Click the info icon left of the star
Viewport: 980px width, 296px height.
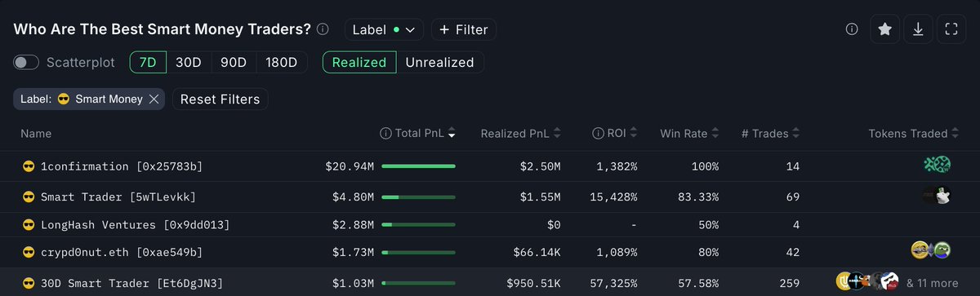point(852,29)
